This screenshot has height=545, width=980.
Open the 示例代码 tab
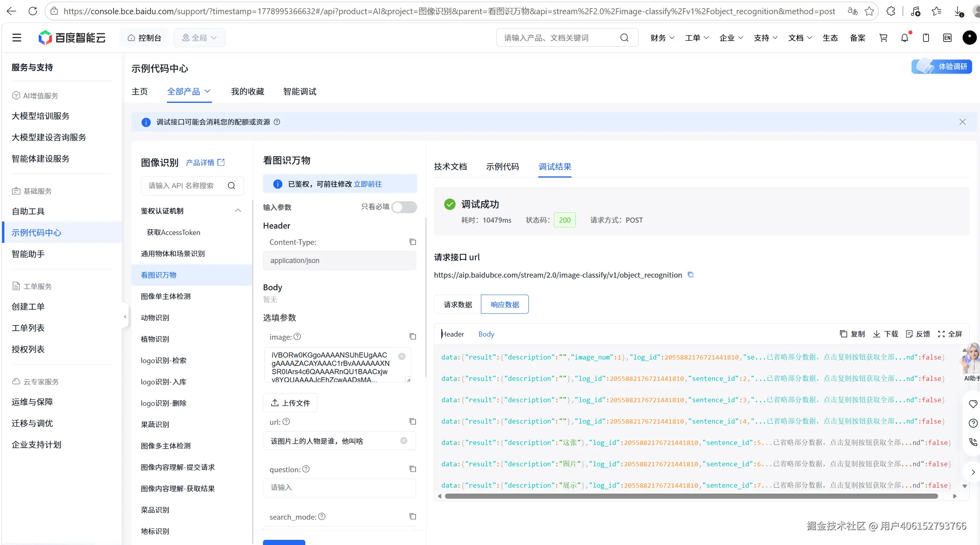click(x=503, y=167)
